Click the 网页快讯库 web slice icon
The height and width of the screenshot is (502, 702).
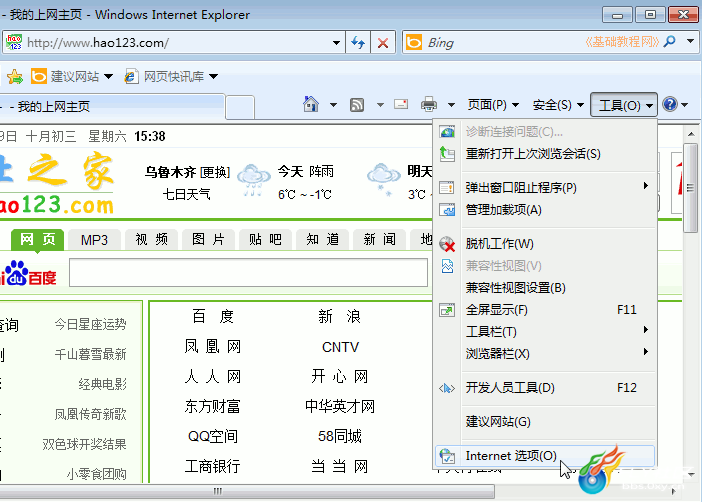click(131, 77)
